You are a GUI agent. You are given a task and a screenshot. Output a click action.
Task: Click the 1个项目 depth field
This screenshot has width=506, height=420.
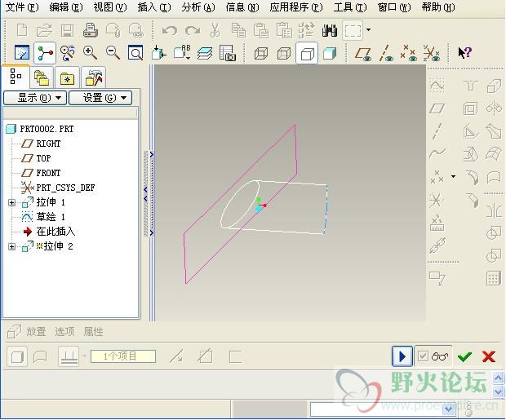point(123,356)
